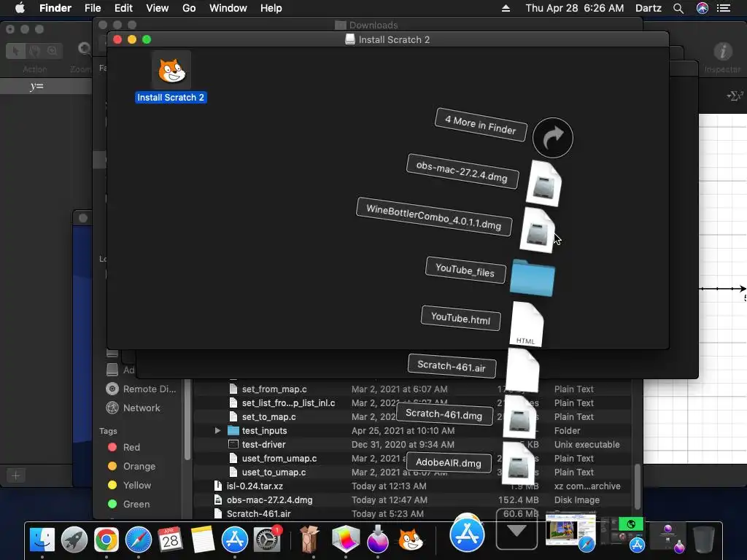This screenshot has width=747, height=560.
Task: Open App Store icon next to Notes
Action: pos(234,540)
